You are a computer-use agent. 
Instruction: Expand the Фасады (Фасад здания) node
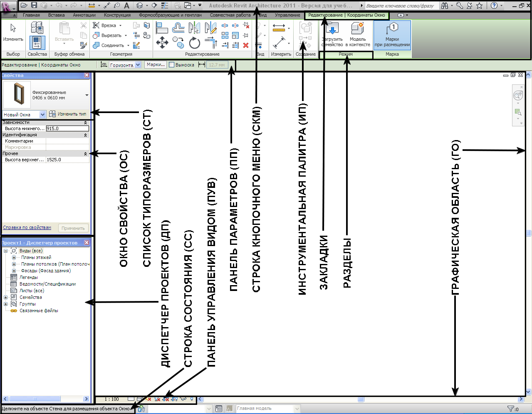tap(14, 271)
